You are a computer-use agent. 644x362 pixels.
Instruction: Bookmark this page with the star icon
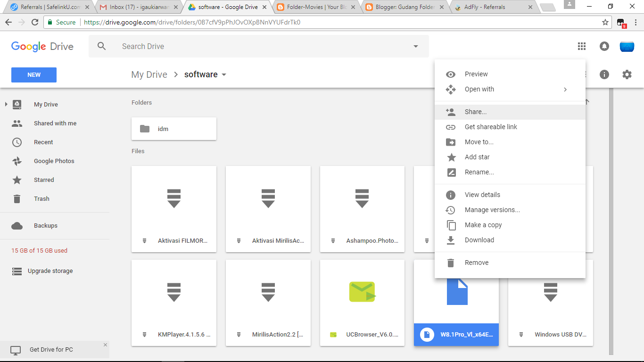coord(605,22)
